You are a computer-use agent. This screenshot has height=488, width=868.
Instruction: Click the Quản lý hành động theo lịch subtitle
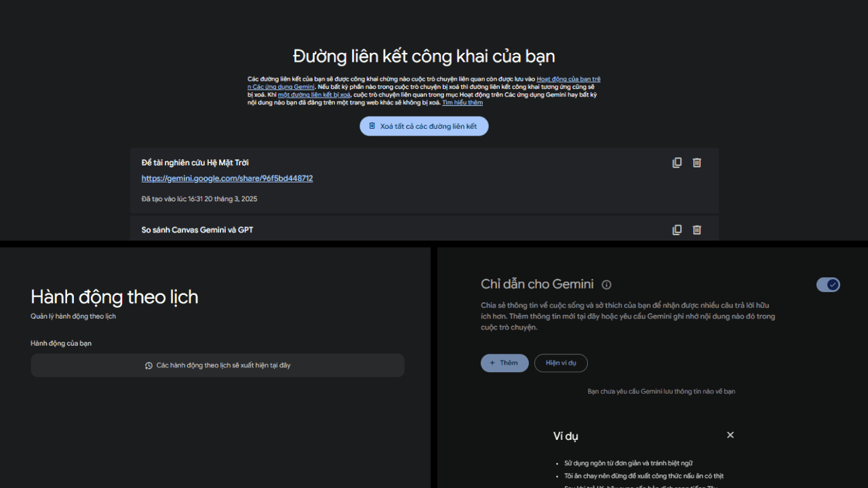click(73, 317)
